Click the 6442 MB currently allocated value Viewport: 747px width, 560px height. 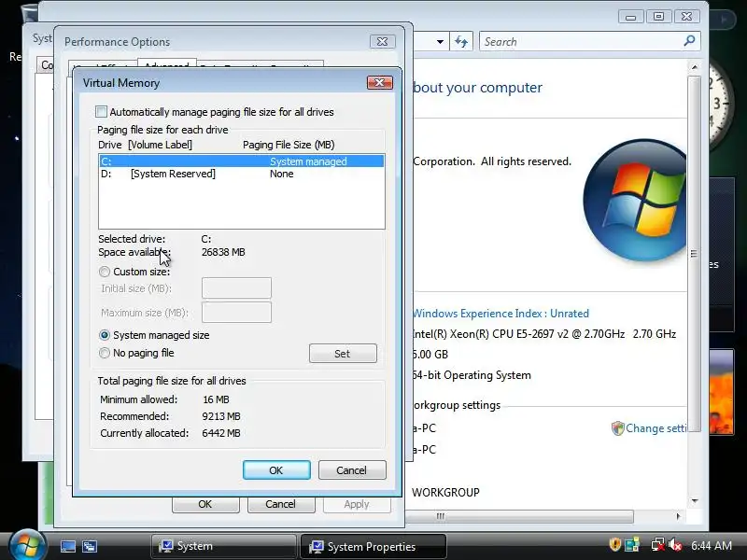[x=221, y=433]
